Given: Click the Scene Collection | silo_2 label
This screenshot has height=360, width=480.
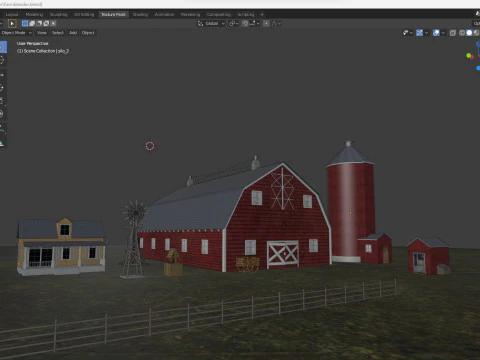Looking at the screenshot, I should tap(43, 51).
